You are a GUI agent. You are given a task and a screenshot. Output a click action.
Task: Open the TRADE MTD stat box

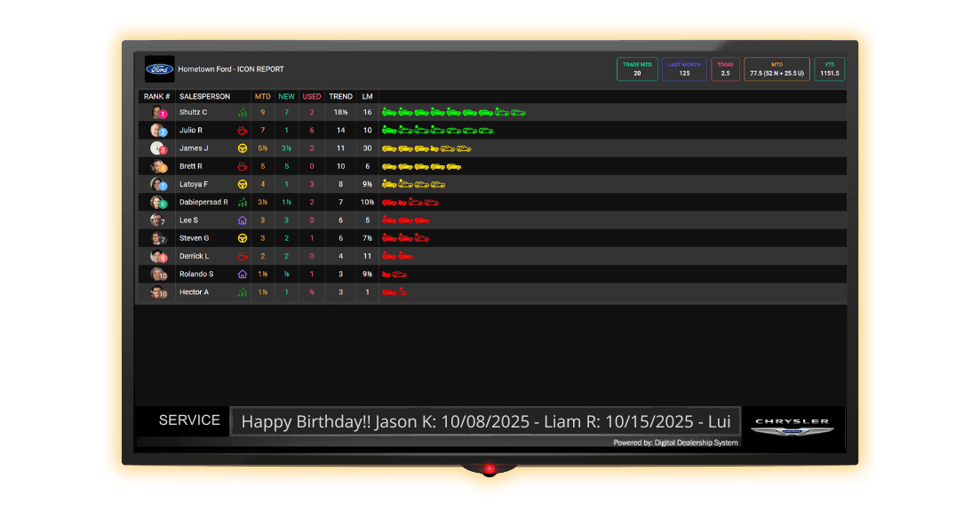point(637,69)
